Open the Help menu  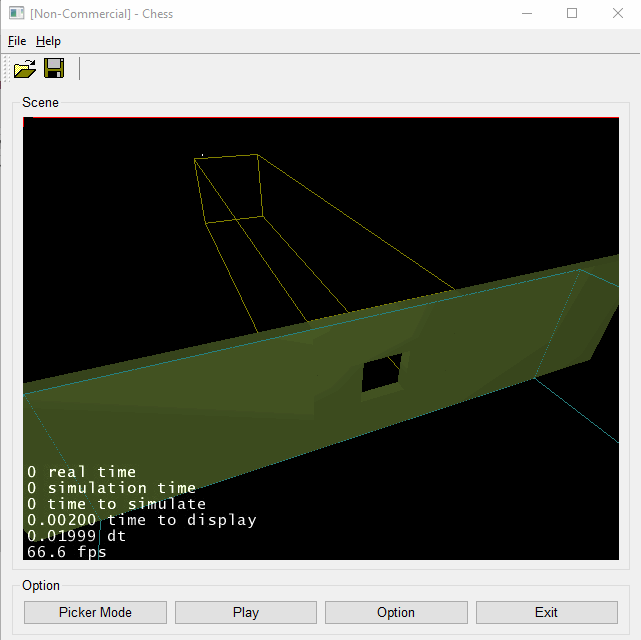48,41
